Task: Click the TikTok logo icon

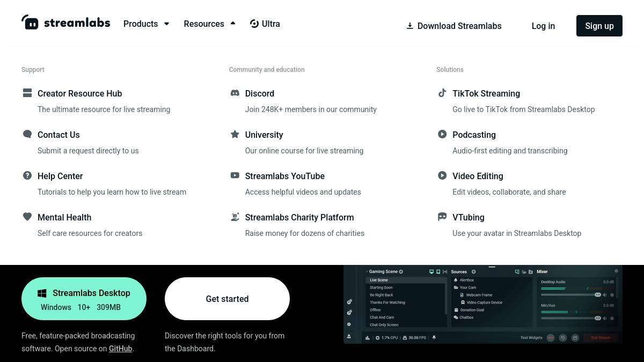Action: [442, 93]
